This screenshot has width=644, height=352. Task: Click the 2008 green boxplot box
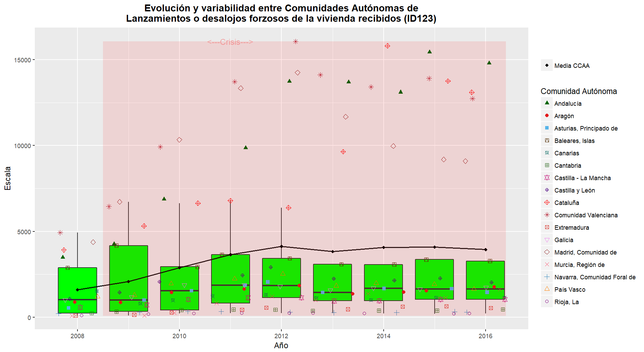pos(77,290)
